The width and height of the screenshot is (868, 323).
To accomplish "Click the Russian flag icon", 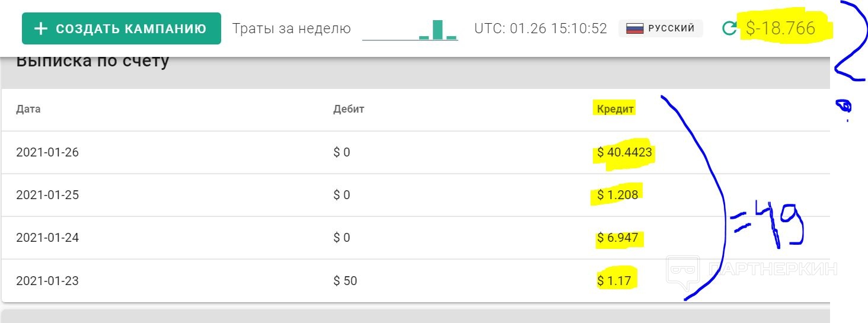I will tap(634, 28).
